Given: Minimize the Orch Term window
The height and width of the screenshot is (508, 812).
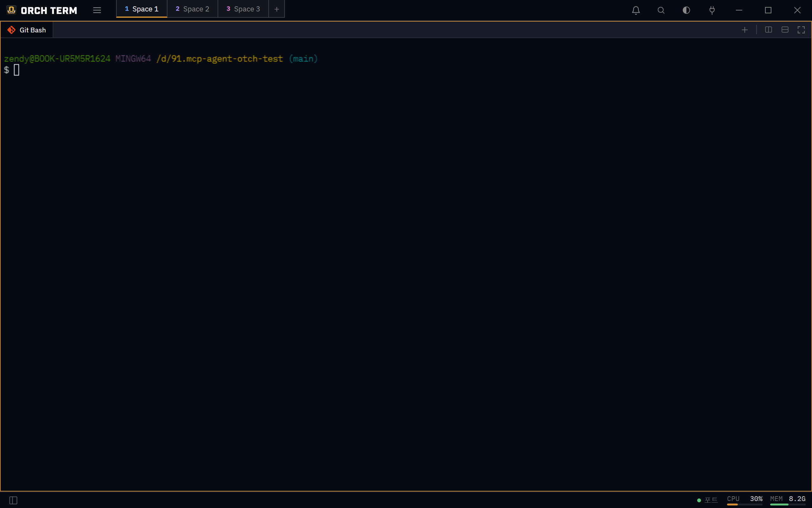Looking at the screenshot, I should (x=739, y=10).
